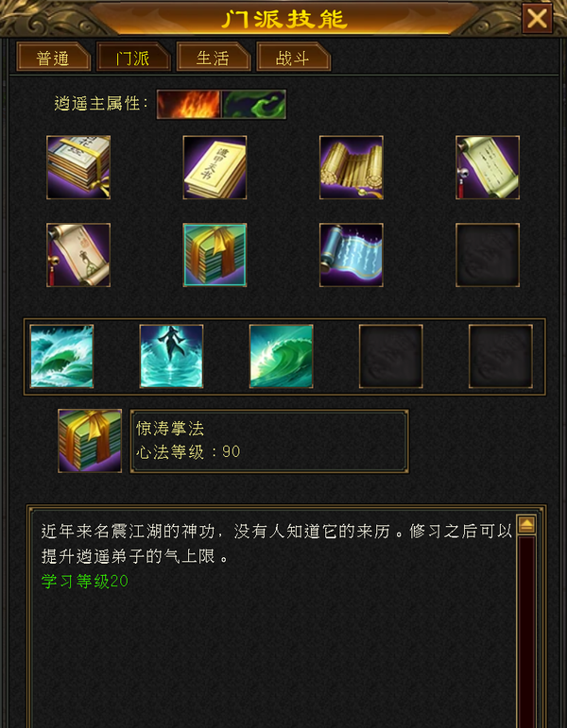Viewport: 567px width, 728px height.
Task: Open the 生活 tab
Action: pos(214,57)
